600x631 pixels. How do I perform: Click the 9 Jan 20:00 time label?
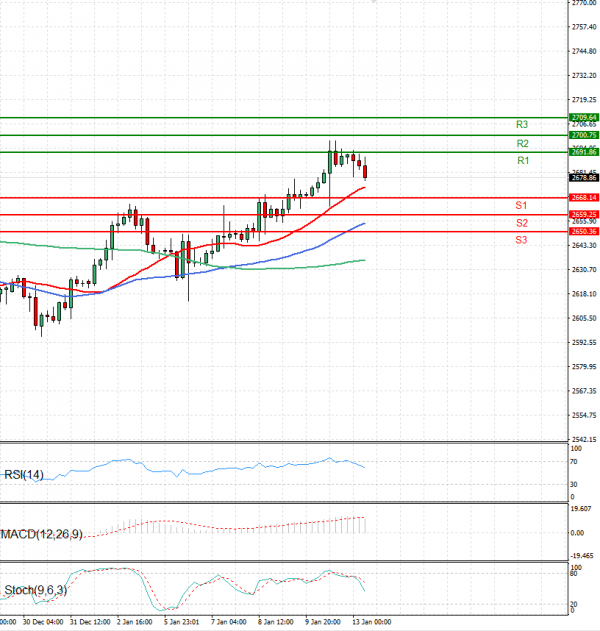tap(322, 622)
